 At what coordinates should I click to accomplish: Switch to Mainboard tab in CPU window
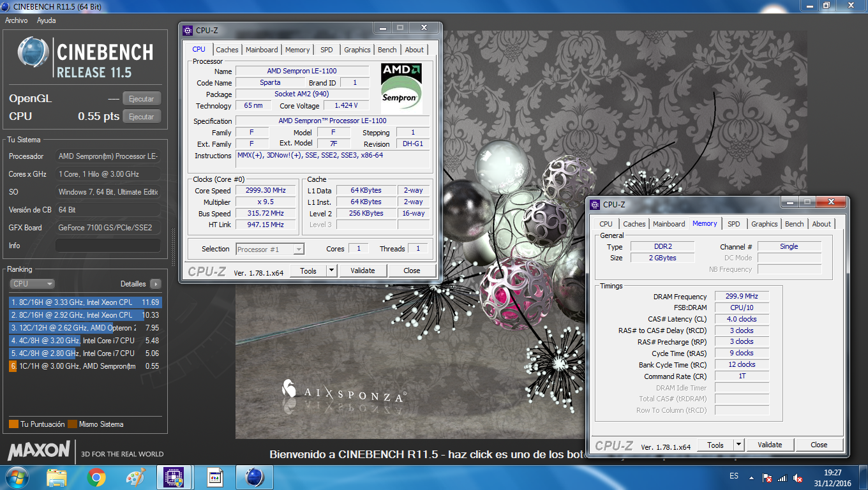[x=262, y=50]
